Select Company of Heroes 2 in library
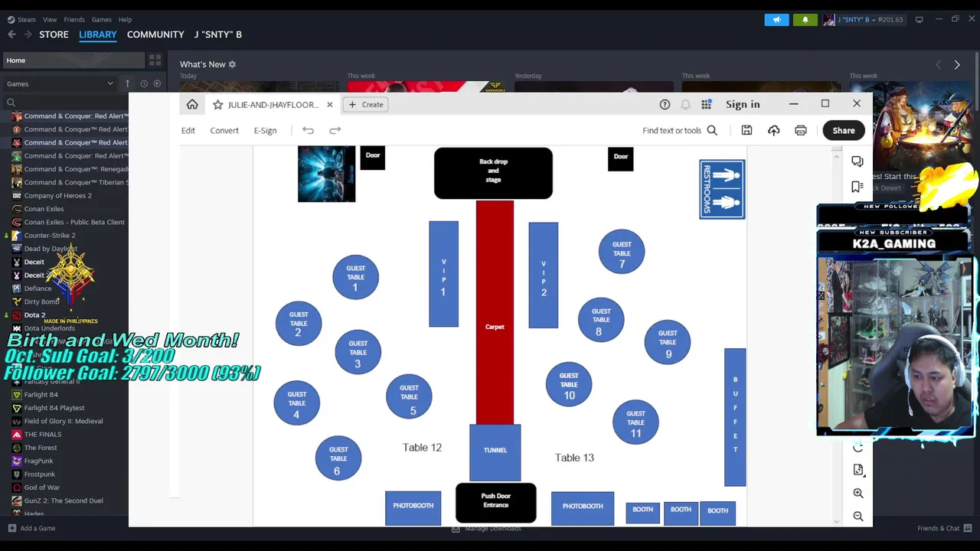The height and width of the screenshot is (551, 980). (x=57, y=195)
